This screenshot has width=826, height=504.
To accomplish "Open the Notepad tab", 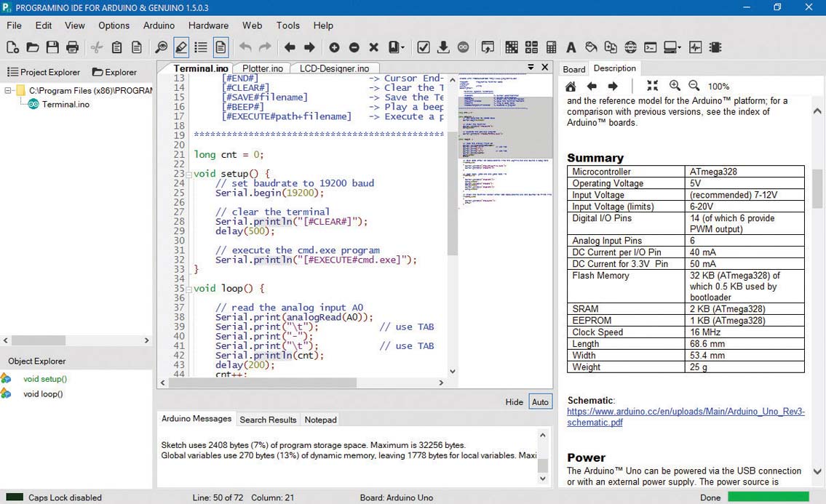I will 320,420.
